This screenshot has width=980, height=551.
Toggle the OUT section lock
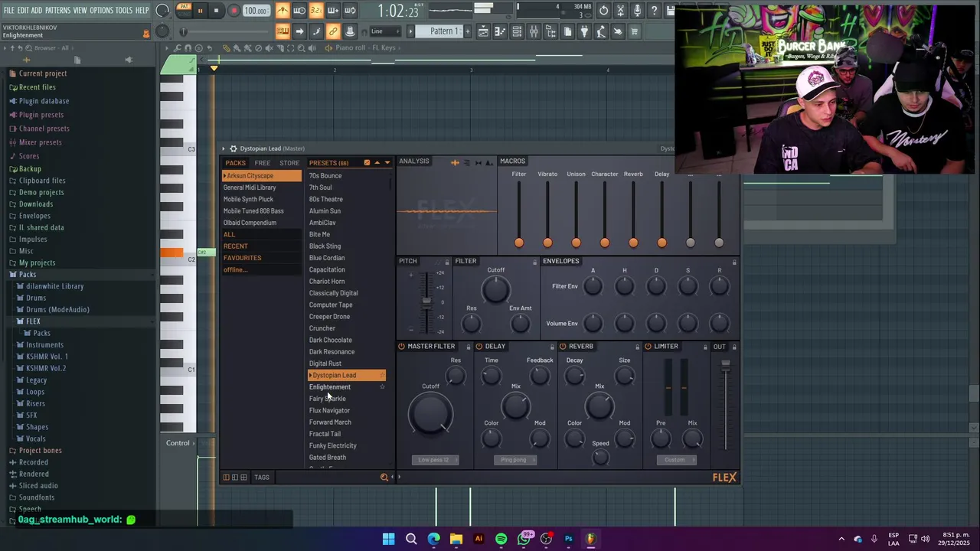(x=734, y=347)
